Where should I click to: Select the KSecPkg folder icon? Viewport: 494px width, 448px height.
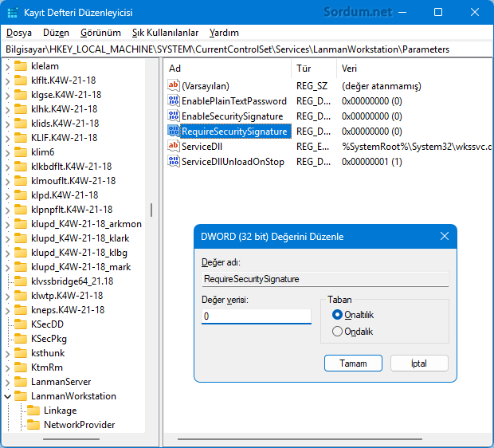click(21, 339)
